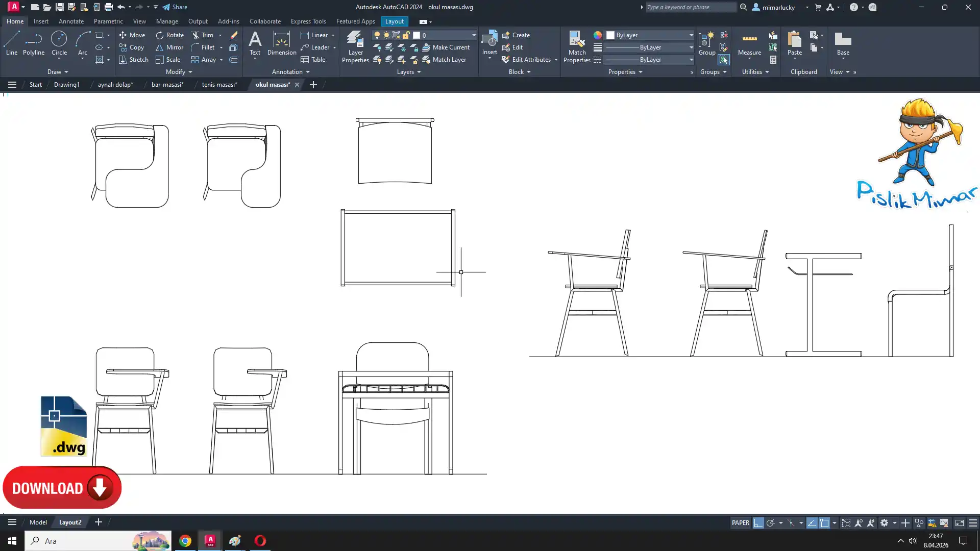Open the Annotate ribbon tab
This screenshot has height=551, width=980.
coord(71,21)
